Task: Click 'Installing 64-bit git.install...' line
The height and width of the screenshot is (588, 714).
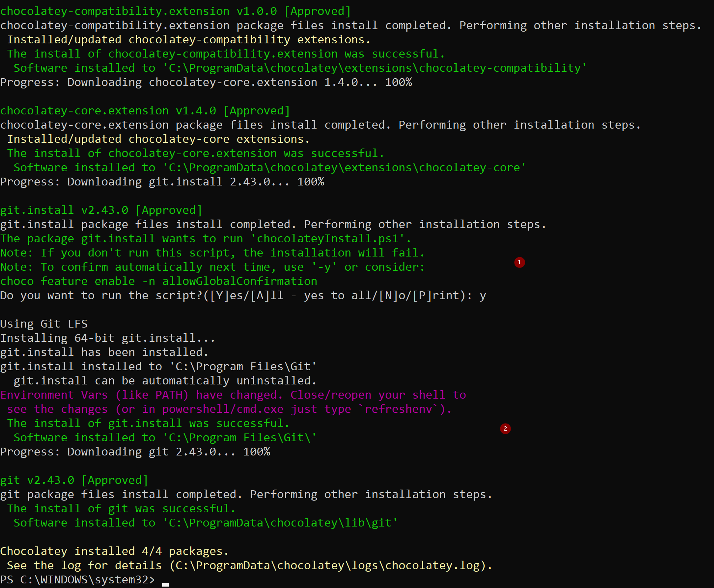Action: [108, 338]
